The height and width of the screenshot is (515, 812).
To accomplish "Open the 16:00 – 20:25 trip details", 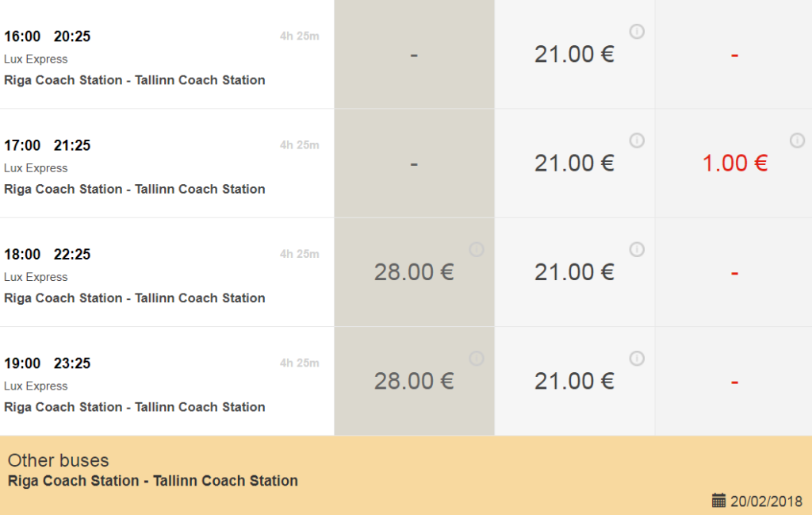I will point(48,37).
